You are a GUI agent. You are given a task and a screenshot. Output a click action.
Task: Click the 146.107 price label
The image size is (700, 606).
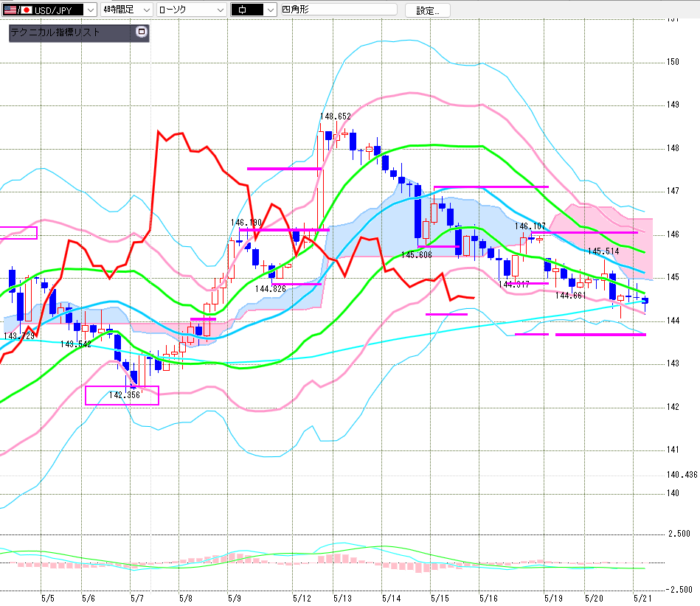coord(530,226)
